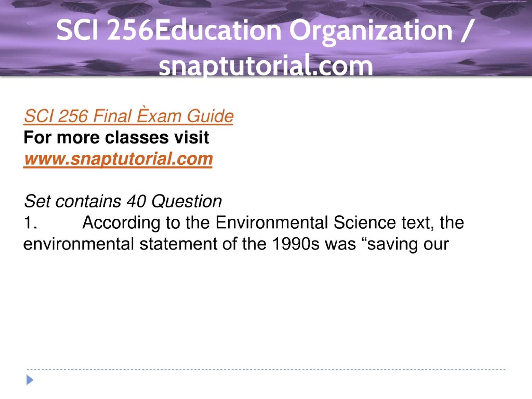Select the question number '1.'
This screenshot has width=532, height=399.
pos(31,223)
